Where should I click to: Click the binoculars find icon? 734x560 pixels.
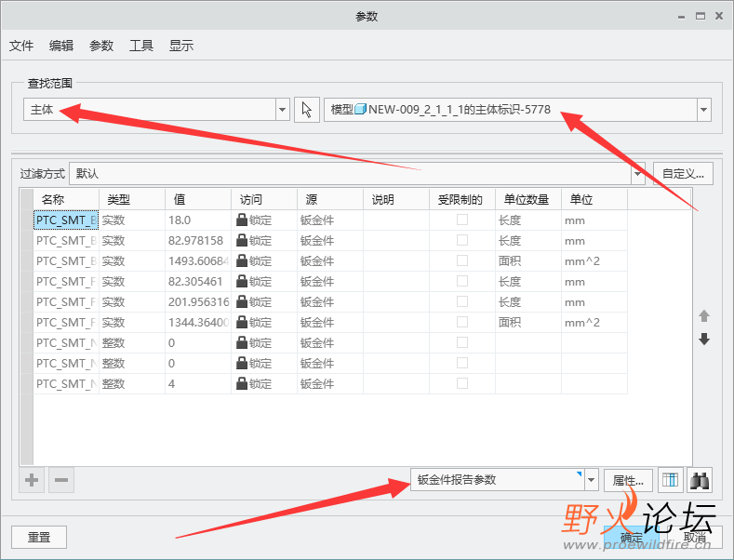tap(700, 480)
